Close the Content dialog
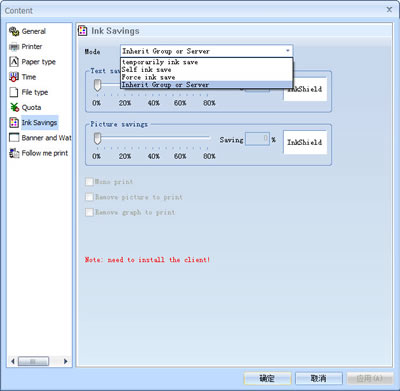Image resolution: width=400 pixels, height=391 pixels. [389, 10]
